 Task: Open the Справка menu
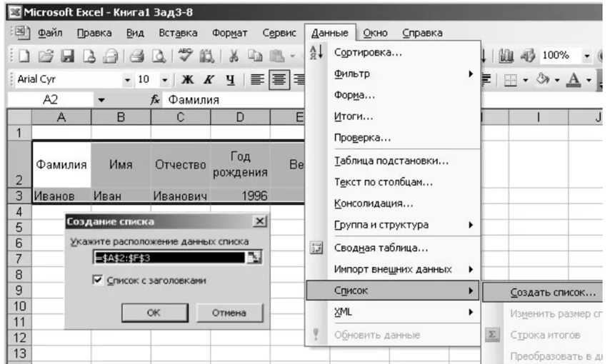coord(422,33)
